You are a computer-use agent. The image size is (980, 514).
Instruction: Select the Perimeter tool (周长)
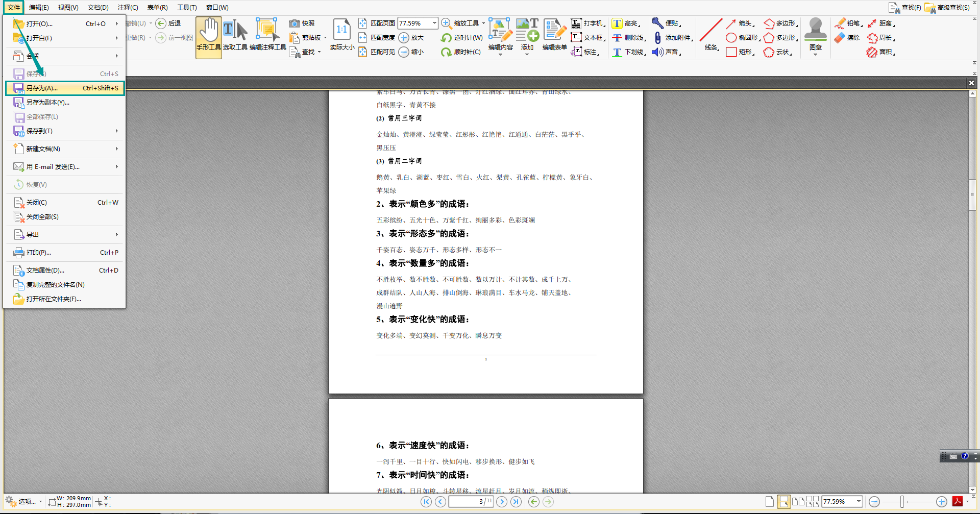tap(881, 38)
